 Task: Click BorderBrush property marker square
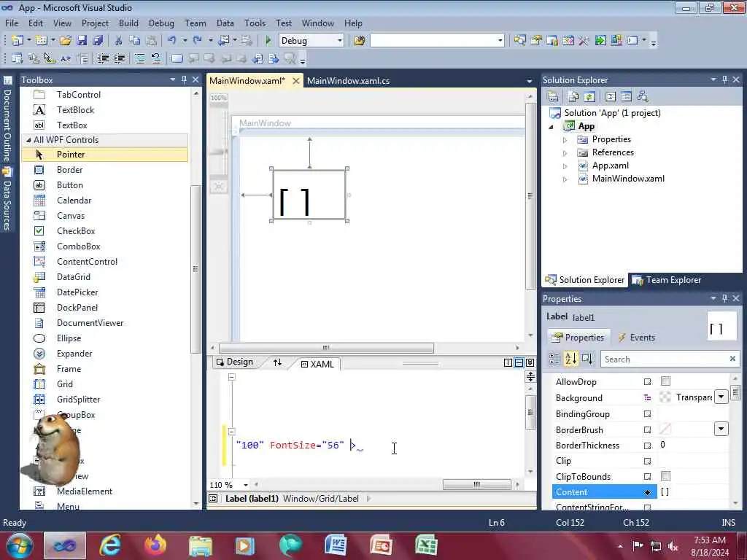[647, 430]
